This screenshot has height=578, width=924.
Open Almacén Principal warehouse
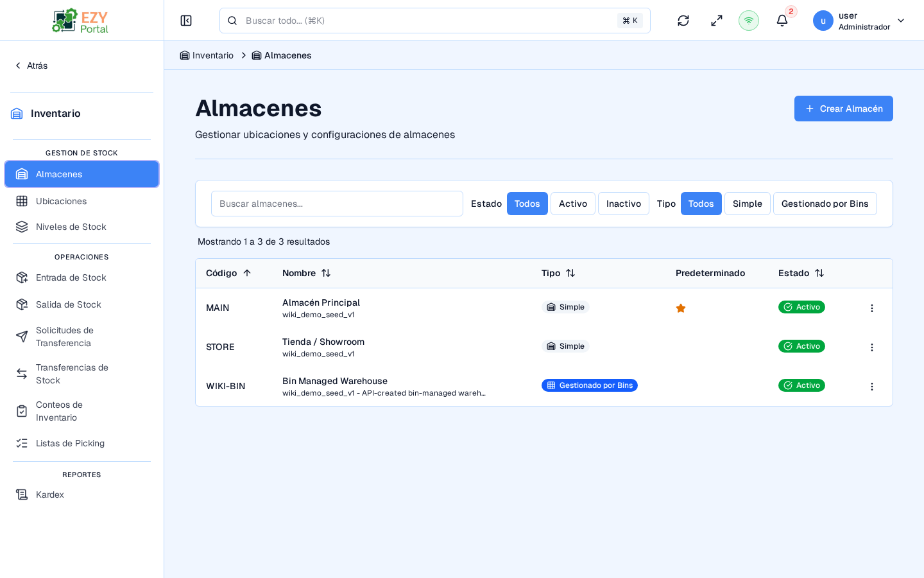point(321,302)
